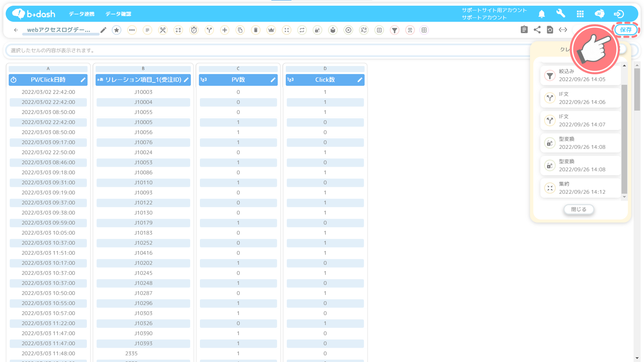Edit the リレーション項目_1(受注ID) column header
Viewport: 644px width, 362px height.
tap(186, 80)
